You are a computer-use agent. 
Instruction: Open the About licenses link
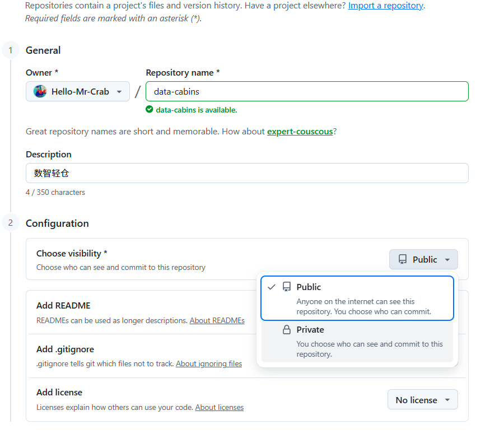219,407
